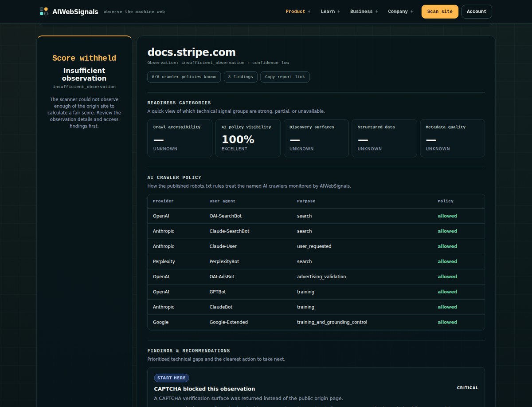
Task: Click the EXCELLENT status label
Action: [x=235, y=149]
